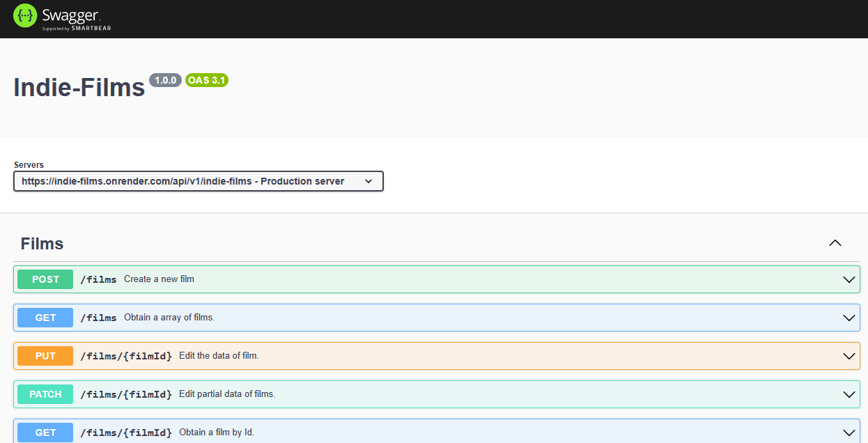
Task: Expand GET film by Id chevron arrow
Action: (x=848, y=433)
